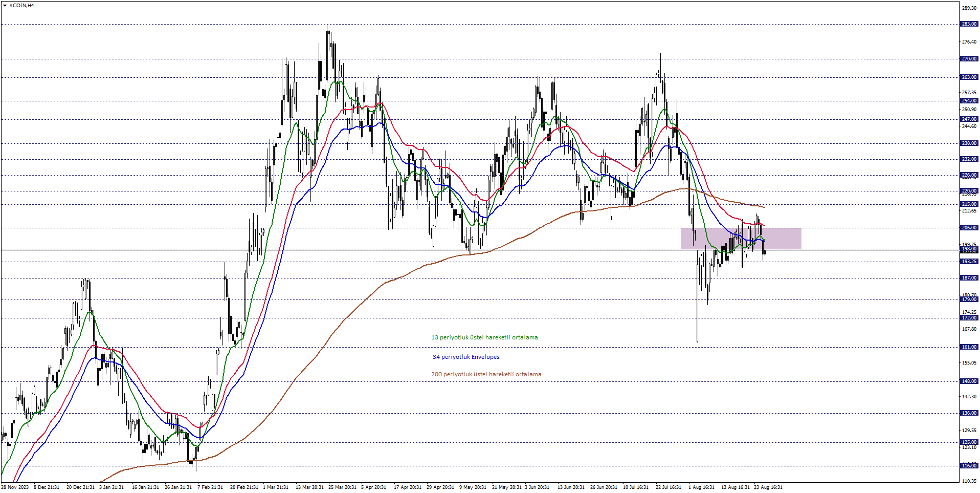980x493 pixels.
Task: Click the 161.00 price level tag
Action: [969, 347]
